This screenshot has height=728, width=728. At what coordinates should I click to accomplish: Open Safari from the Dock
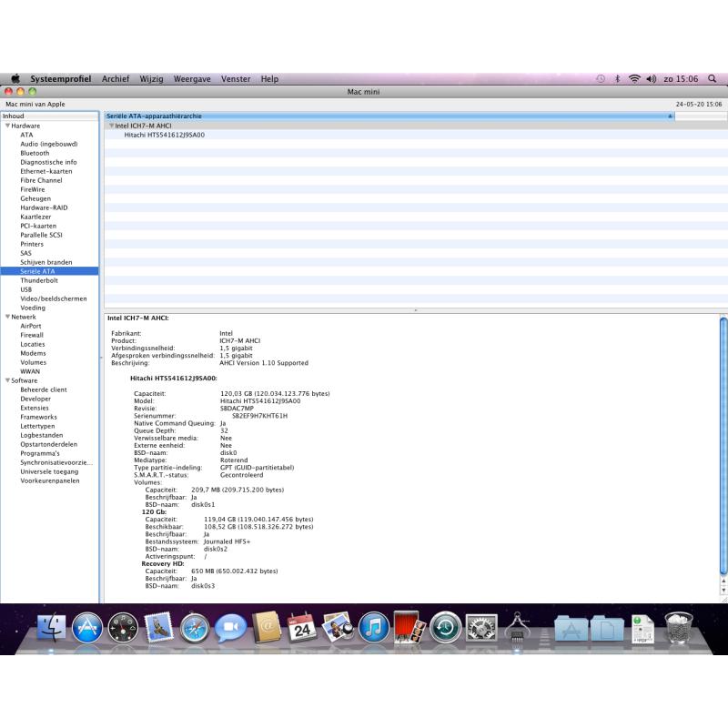(x=195, y=627)
